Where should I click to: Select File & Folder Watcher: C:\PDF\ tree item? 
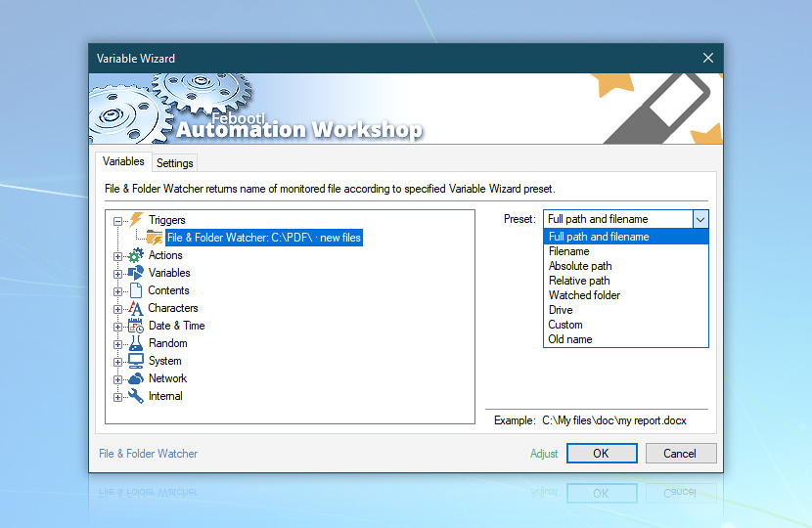click(x=263, y=238)
